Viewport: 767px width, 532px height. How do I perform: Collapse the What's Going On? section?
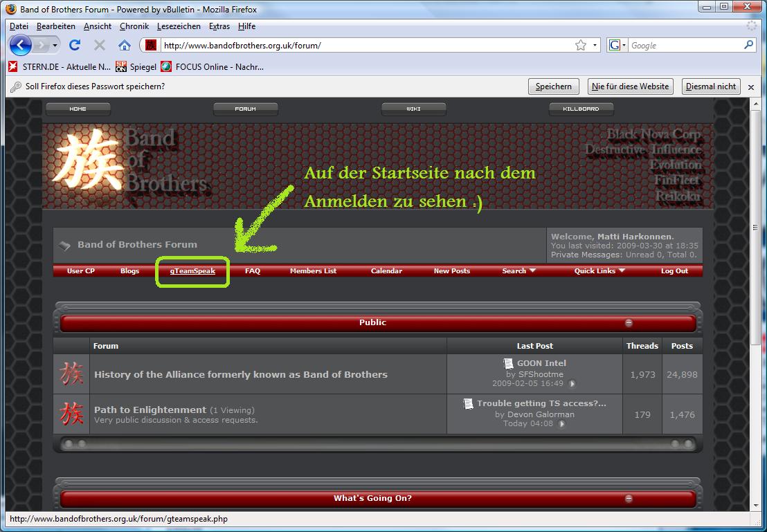click(x=629, y=499)
